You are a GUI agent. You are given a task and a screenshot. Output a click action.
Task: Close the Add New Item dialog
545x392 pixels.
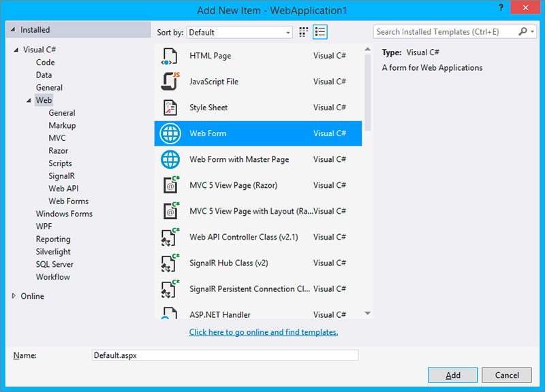525,7
